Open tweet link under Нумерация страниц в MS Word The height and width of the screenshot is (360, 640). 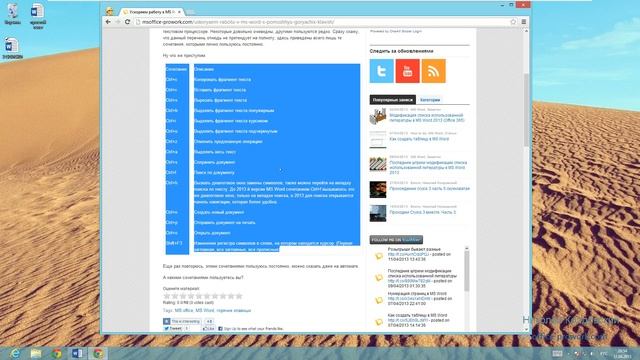pos(409,299)
